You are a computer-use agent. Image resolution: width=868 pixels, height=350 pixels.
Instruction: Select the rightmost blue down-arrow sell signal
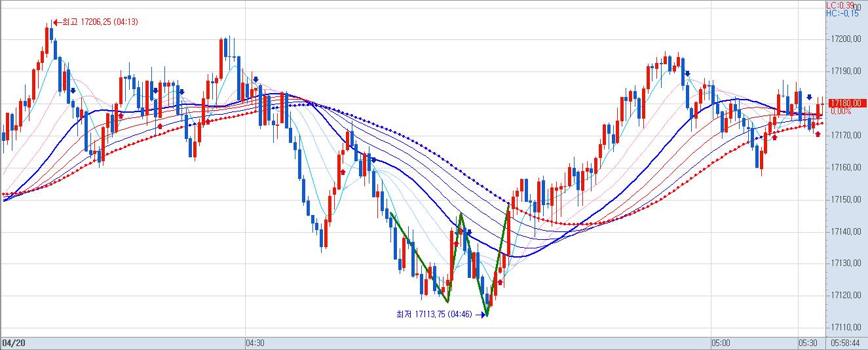[810, 97]
